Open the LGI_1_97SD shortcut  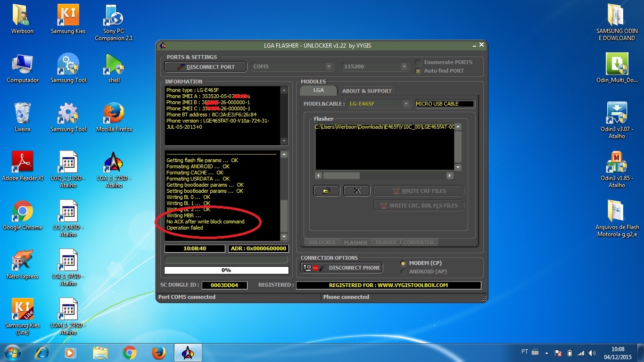click(68, 267)
